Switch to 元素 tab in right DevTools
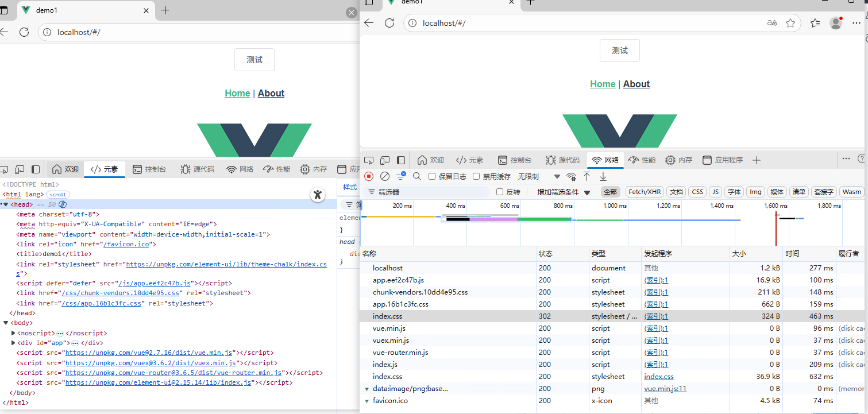Screen dimensions: 868x414 [469, 160]
